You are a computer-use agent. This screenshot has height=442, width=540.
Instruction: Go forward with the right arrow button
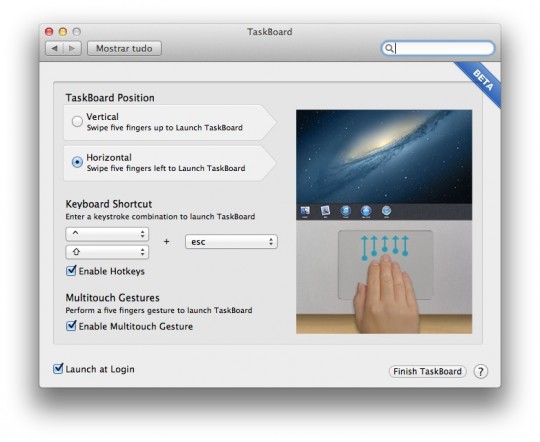point(72,49)
